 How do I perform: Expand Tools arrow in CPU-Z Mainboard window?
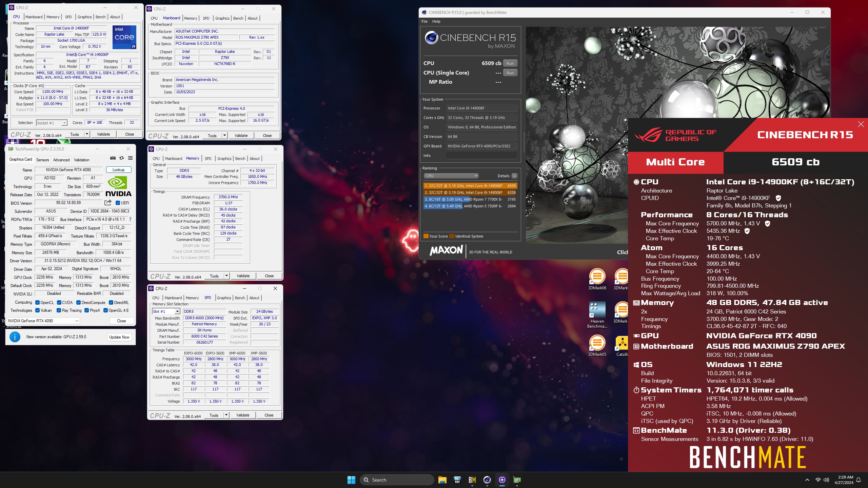[x=224, y=136]
